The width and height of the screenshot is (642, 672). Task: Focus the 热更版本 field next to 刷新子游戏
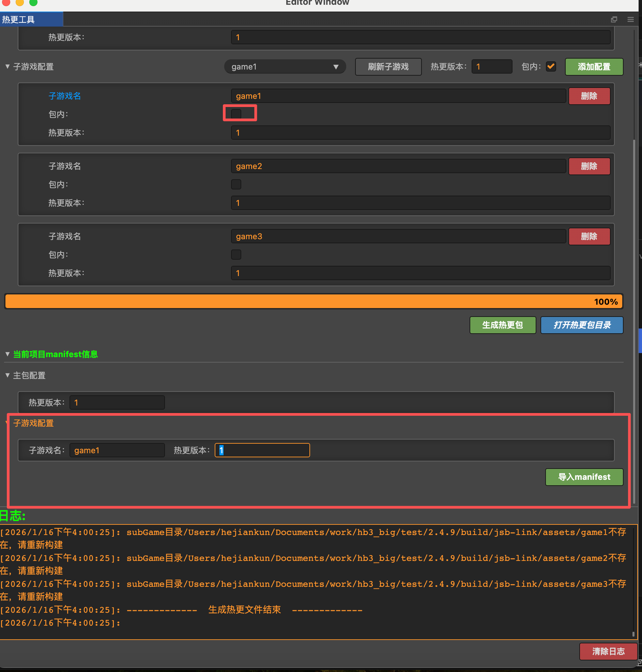click(492, 67)
